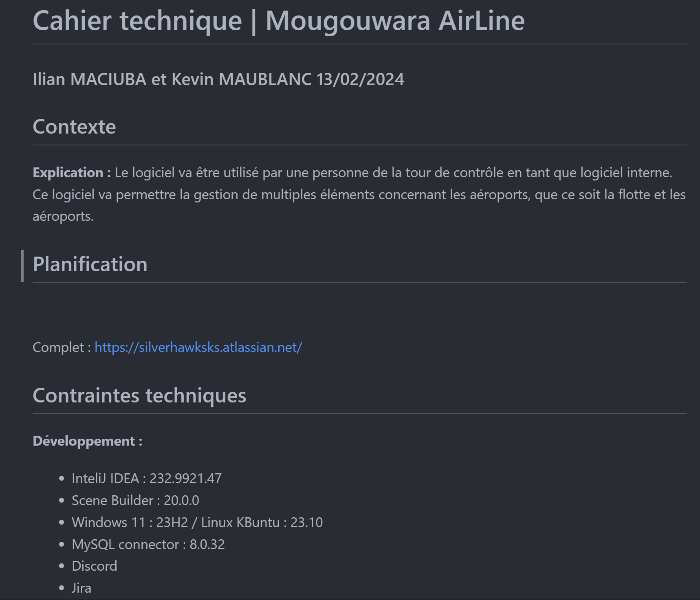The image size is (700, 600).
Task: Open the silverhawksks.atlassian.net link
Action: tap(198, 347)
